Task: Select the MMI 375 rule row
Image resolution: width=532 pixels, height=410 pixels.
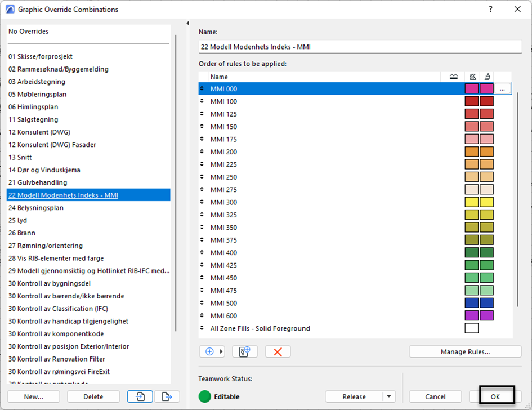Action: tap(355, 240)
